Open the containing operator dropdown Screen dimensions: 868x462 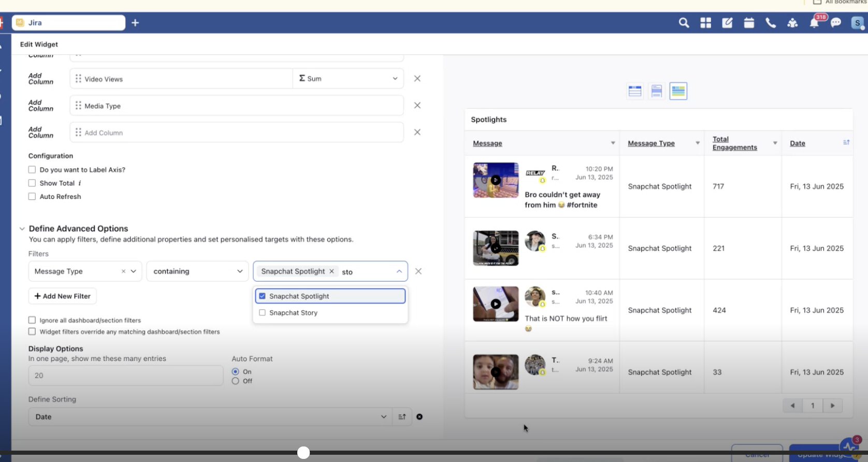point(197,271)
